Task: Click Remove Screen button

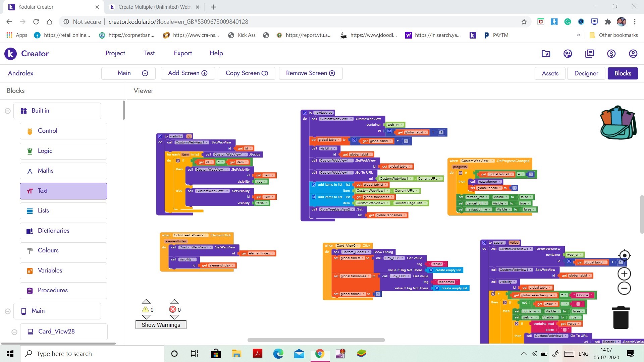Action: (x=311, y=73)
